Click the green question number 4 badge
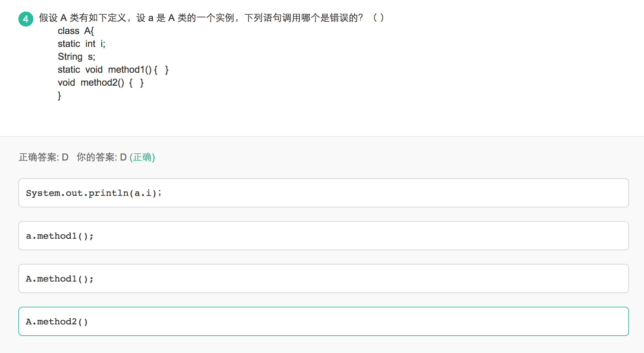 26,19
